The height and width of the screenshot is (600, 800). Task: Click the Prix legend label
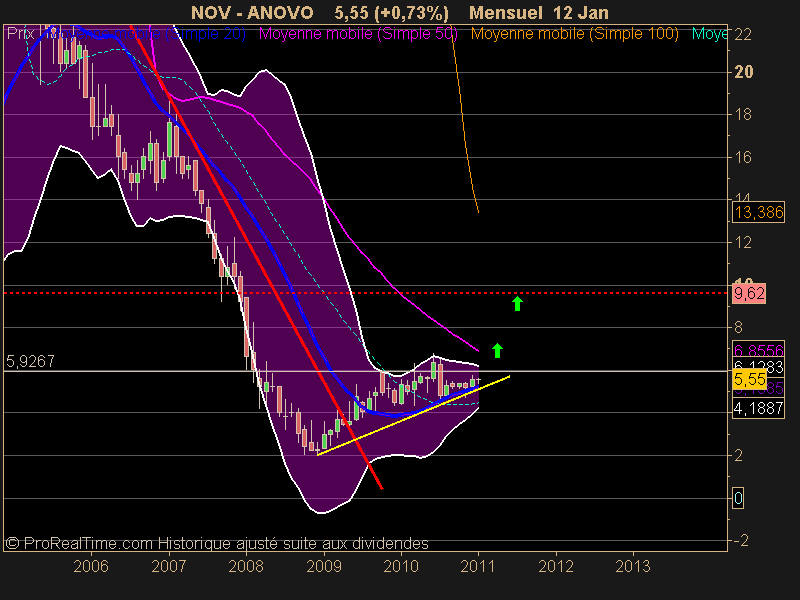tap(20, 34)
